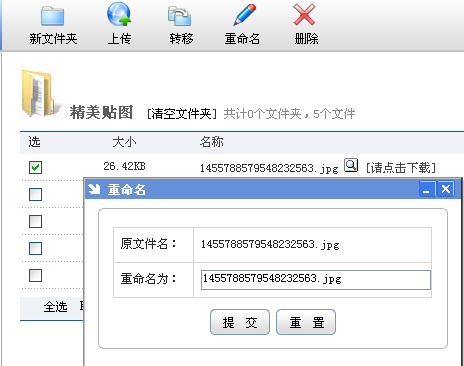Click the 请点击下载 download link
The image size is (464, 366).
click(401, 167)
